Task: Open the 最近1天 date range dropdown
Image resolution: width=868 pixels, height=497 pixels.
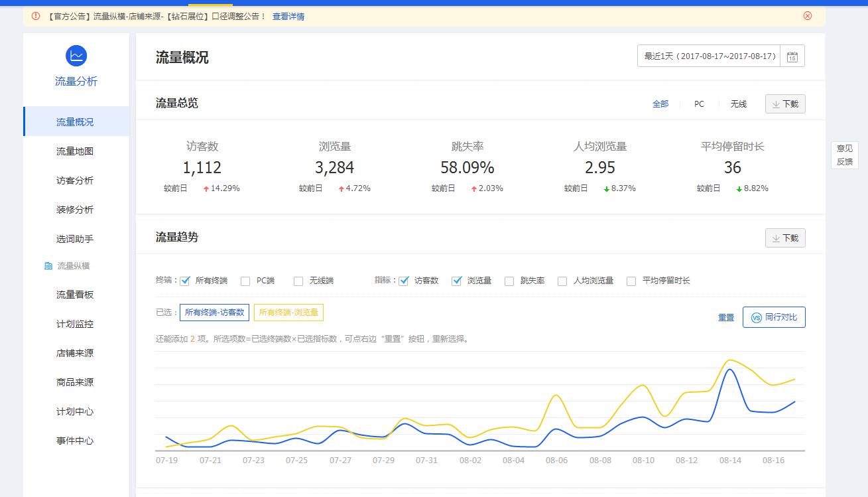Action: (x=710, y=56)
